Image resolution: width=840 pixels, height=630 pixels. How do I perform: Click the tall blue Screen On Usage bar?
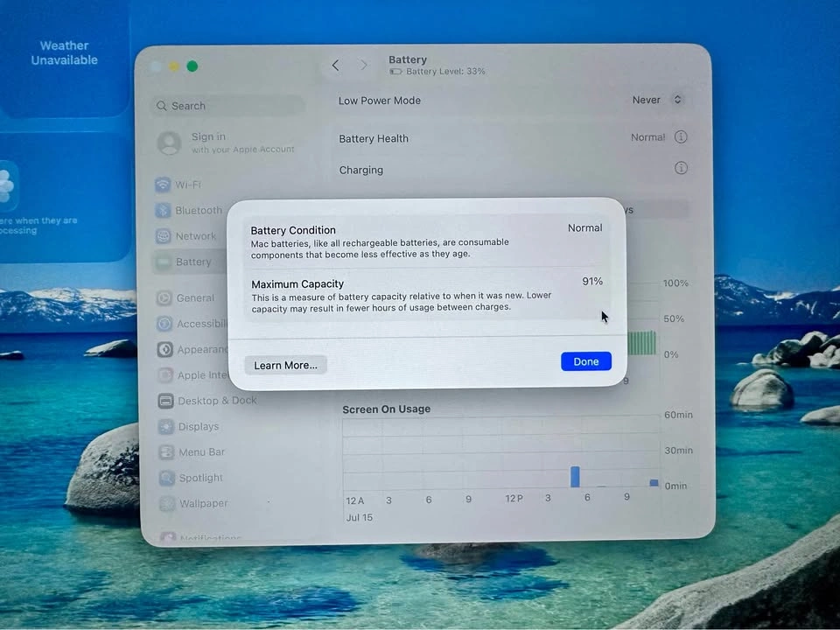pos(575,476)
